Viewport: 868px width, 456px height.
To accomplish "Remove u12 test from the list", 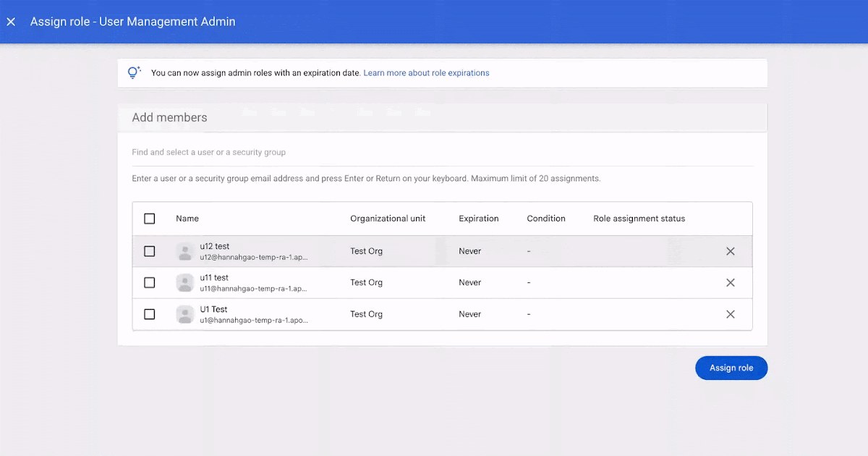I will [x=731, y=251].
